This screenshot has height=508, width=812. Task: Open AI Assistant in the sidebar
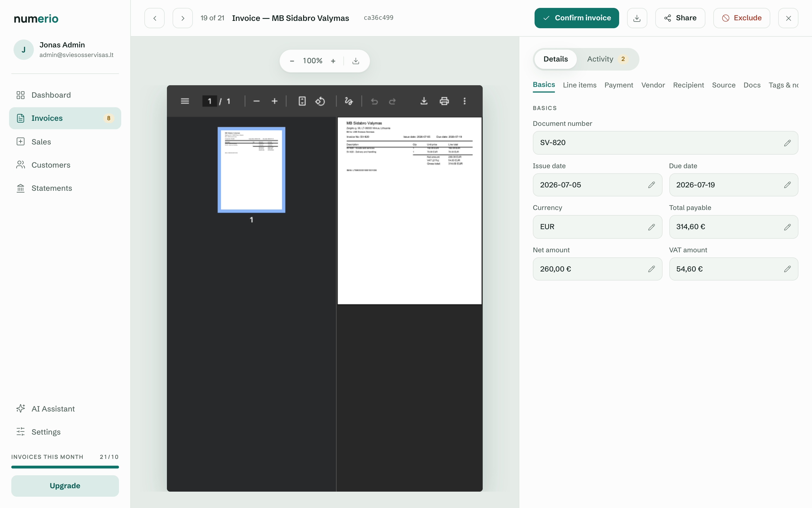coord(65,409)
